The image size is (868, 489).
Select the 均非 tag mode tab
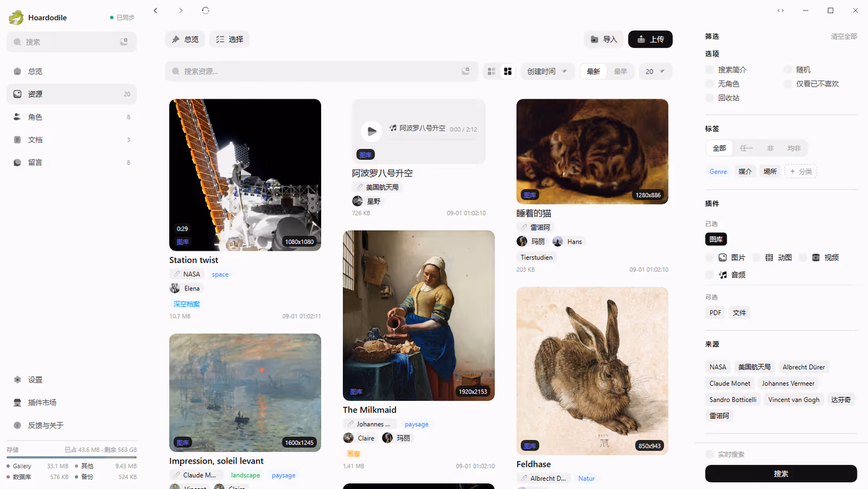coord(794,148)
